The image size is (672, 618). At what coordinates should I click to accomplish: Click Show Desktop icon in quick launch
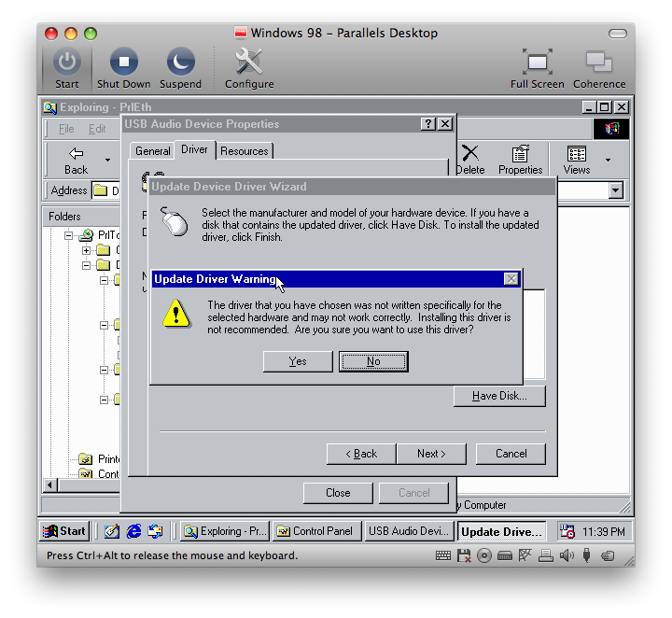pos(111,531)
